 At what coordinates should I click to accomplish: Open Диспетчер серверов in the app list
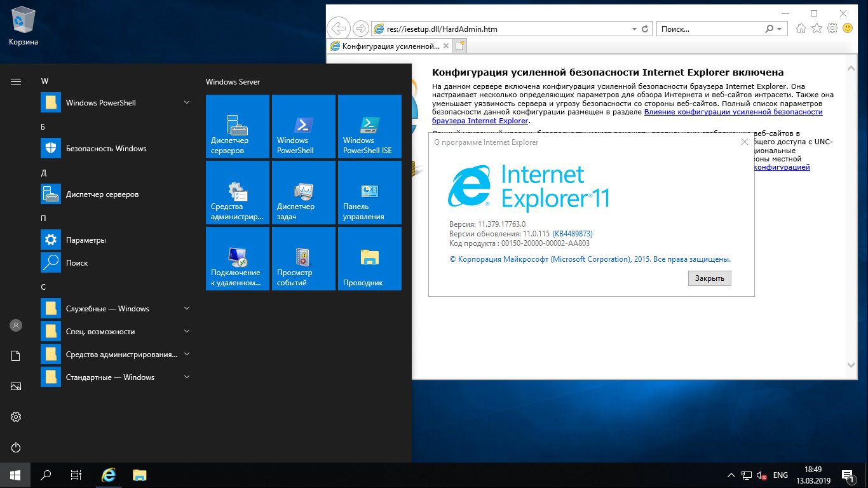pyautogui.click(x=117, y=194)
